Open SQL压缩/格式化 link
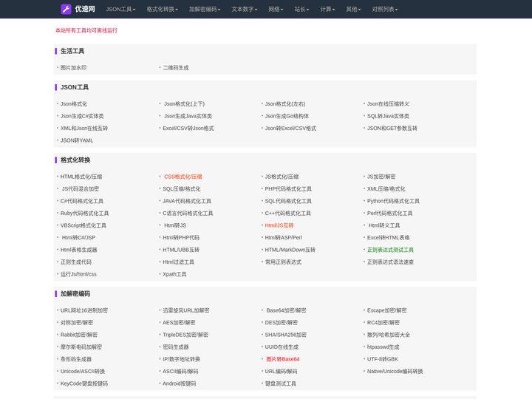The height and width of the screenshot is (399, 532). (x=182, y=189)
